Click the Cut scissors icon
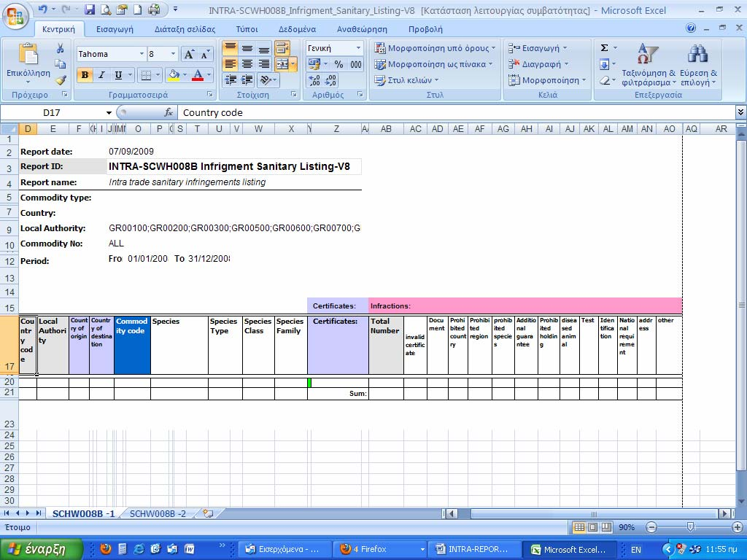 [x=60, y=48]
